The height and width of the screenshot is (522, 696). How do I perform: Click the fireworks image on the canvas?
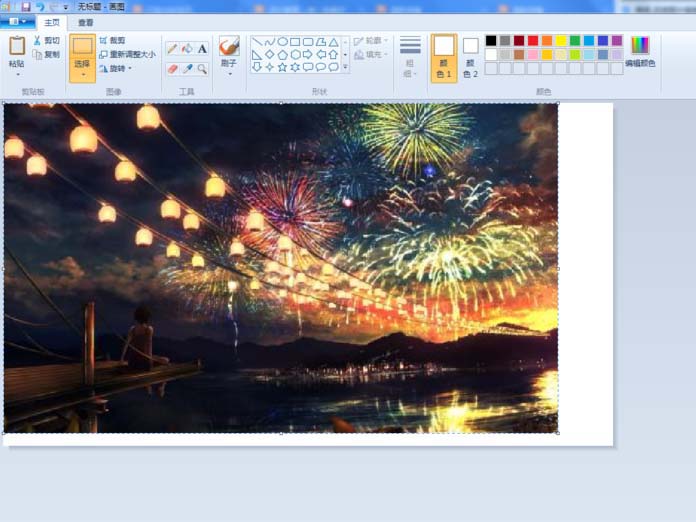coord(281,268)
